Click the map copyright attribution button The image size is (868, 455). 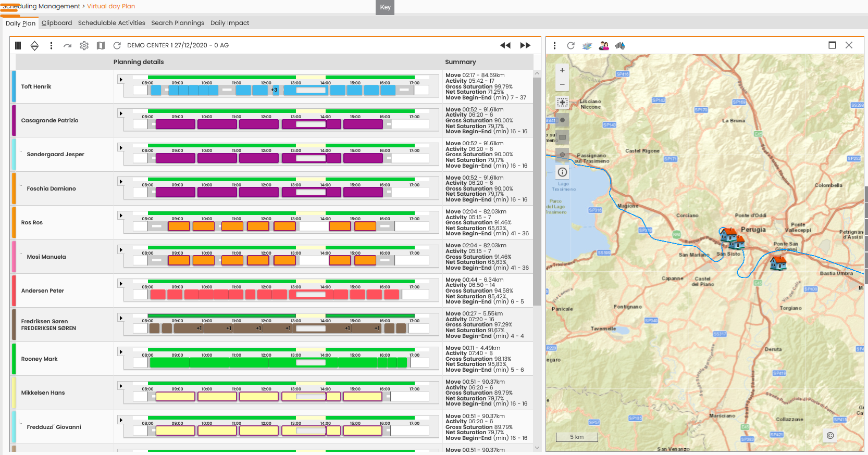(830, 435)
